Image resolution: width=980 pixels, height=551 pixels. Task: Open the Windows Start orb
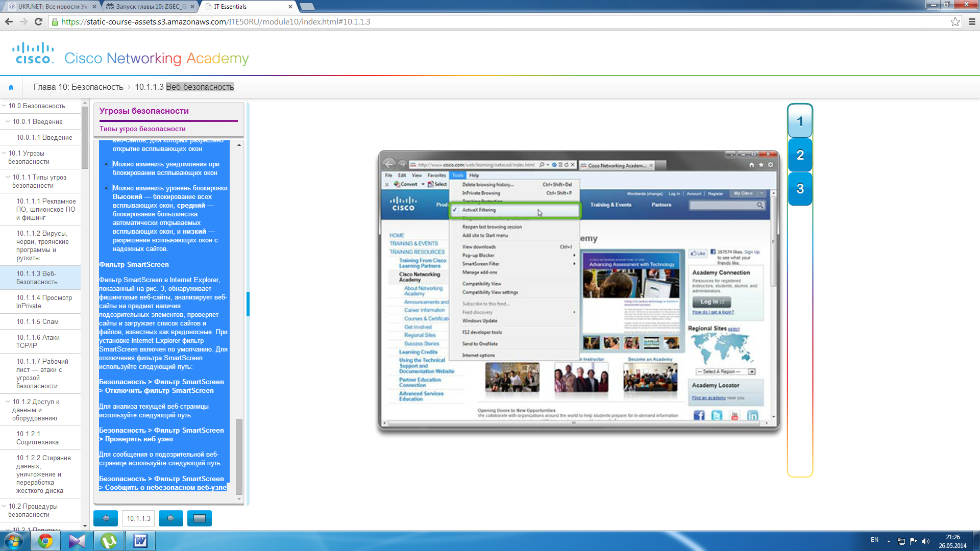coord(14,541)
